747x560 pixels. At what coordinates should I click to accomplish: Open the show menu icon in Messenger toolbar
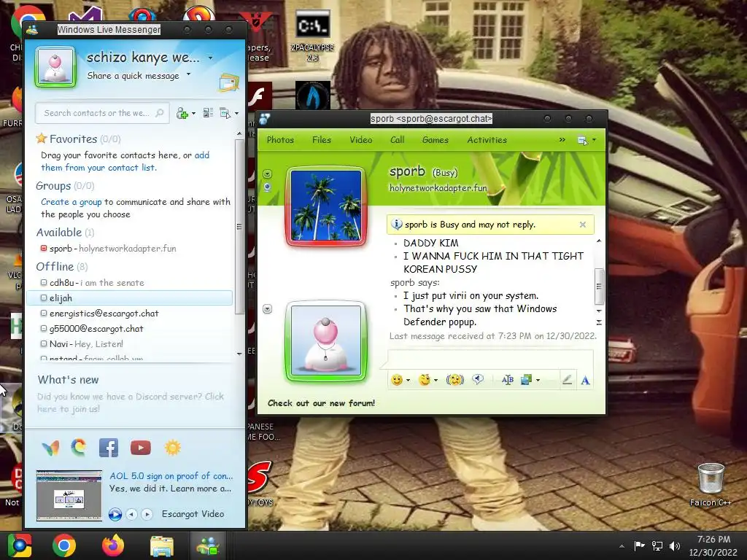point(225,113)
